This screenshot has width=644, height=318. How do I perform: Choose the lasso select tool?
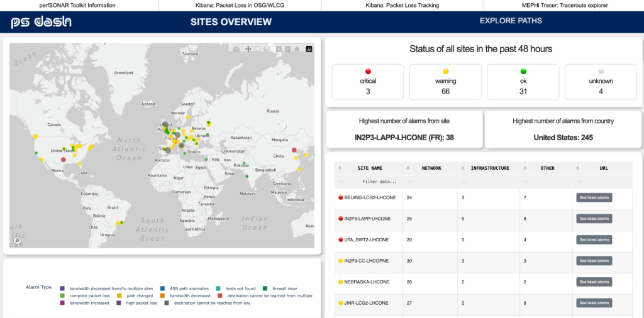coord(267,49)
